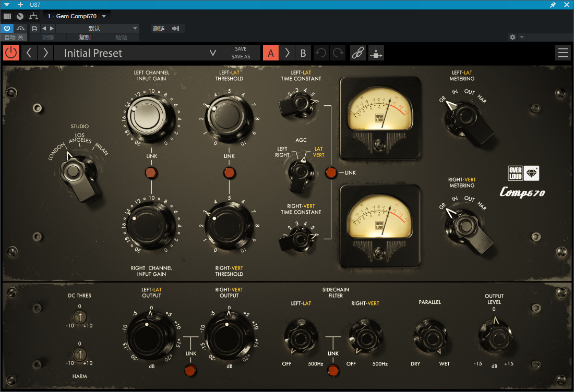Click the plus icon in title bar
The height and width of the screenshot is (392, 574).
pos(20,5)
